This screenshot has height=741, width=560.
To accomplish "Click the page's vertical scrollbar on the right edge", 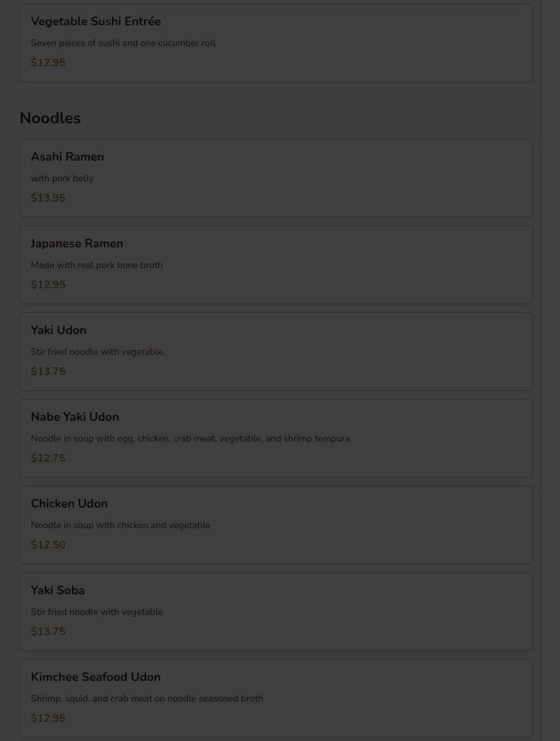I will pos(550,370).
